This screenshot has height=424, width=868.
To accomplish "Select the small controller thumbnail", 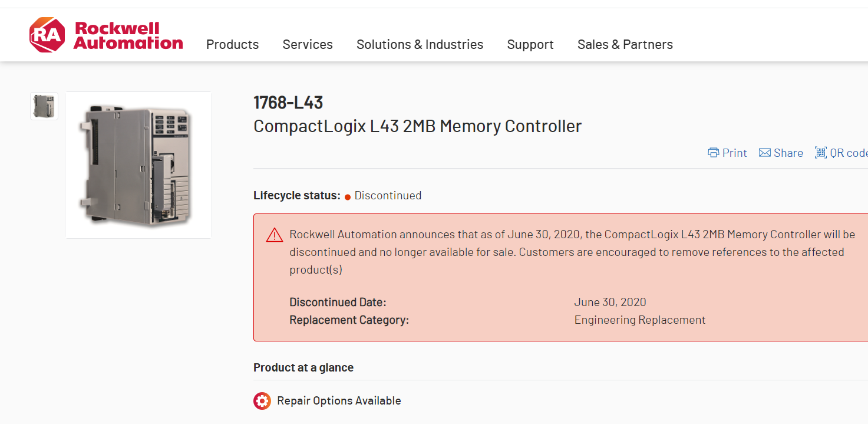I will coord(44,106).
